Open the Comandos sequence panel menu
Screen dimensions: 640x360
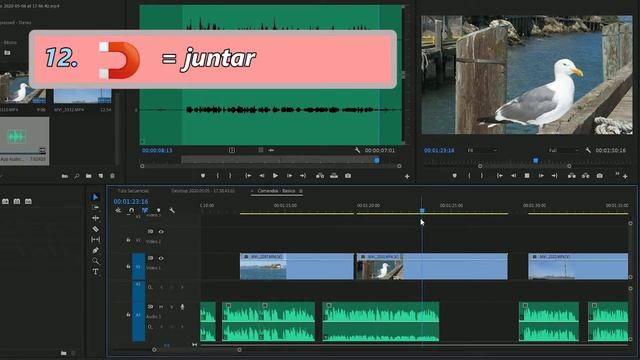[x=301, y=191]
